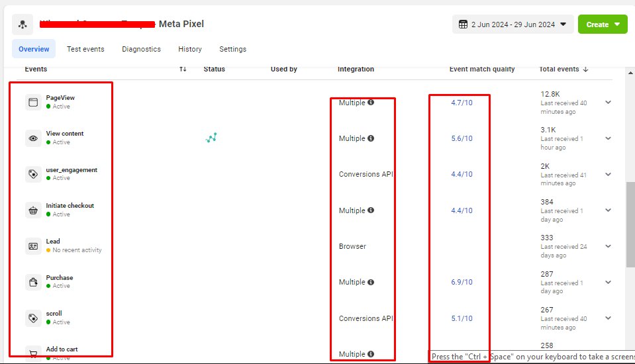The image size is (635, 364).
Task: Click the pixel data source icon near title
Action: tap(23, 24)
